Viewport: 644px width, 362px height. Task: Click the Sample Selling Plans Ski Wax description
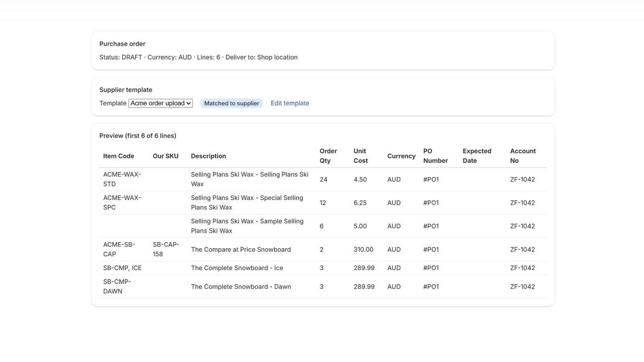point(247,226)
